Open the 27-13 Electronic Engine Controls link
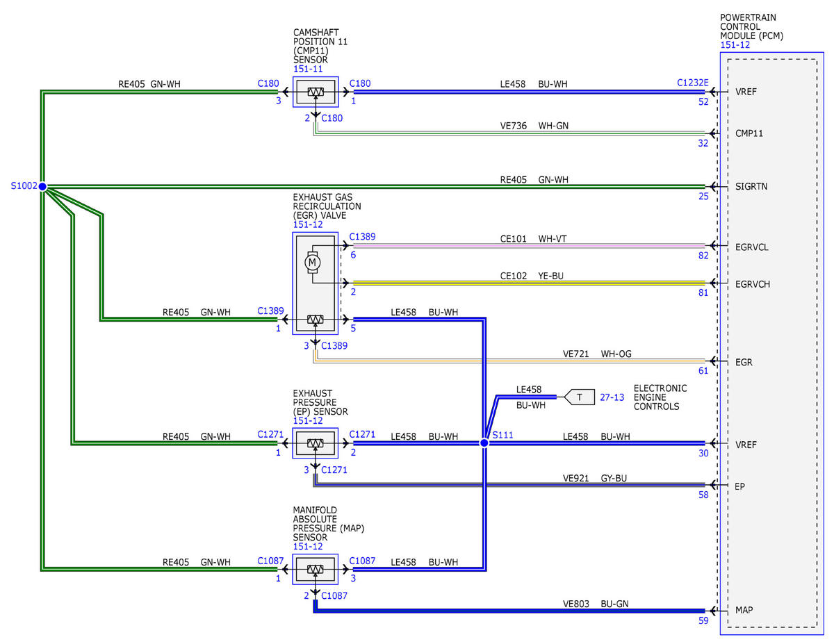Image resolution: width=834 pixels, height=644 pixels. click(611, 397)
